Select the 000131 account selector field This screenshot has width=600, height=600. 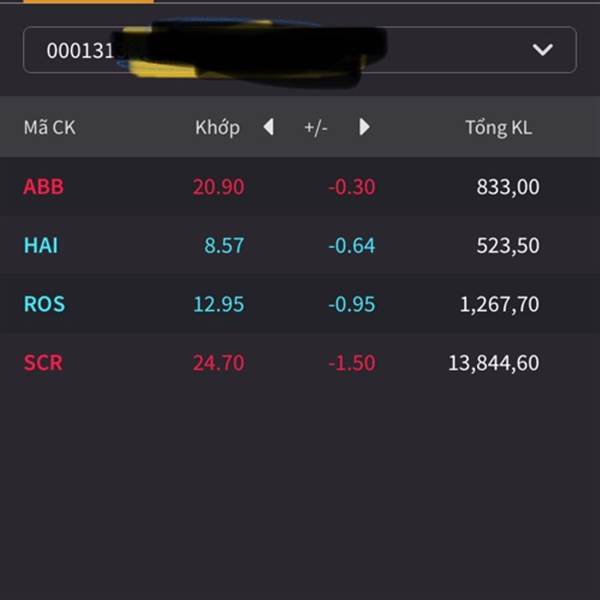pos(300,50)
